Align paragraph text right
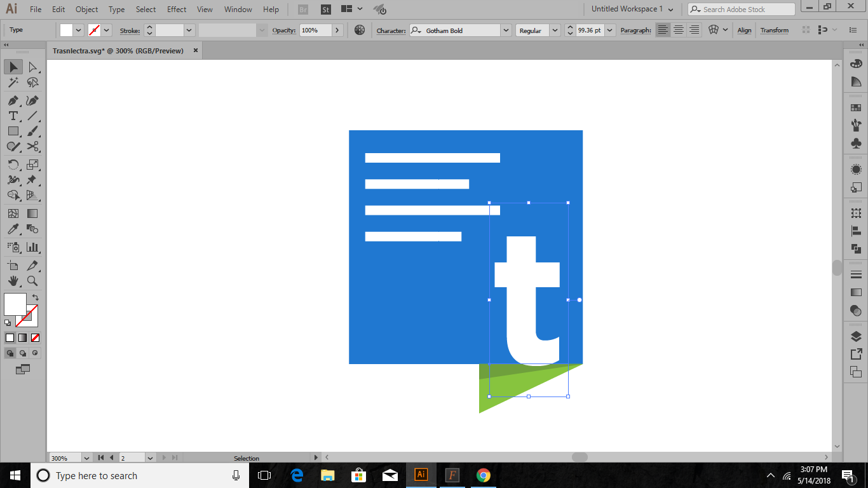 click(x=694, y=30)
